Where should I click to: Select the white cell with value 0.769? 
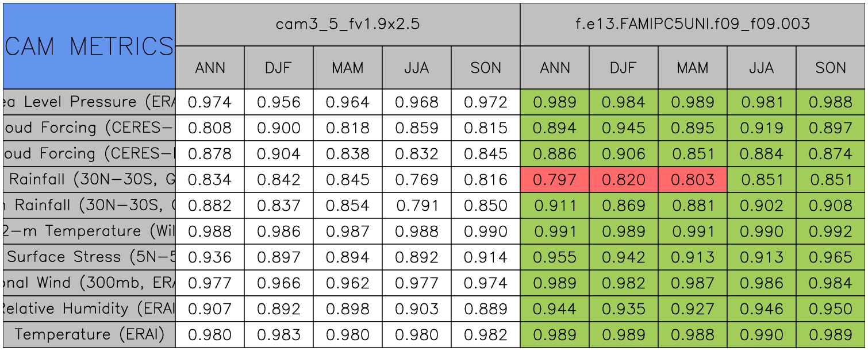tap(416, 180)
